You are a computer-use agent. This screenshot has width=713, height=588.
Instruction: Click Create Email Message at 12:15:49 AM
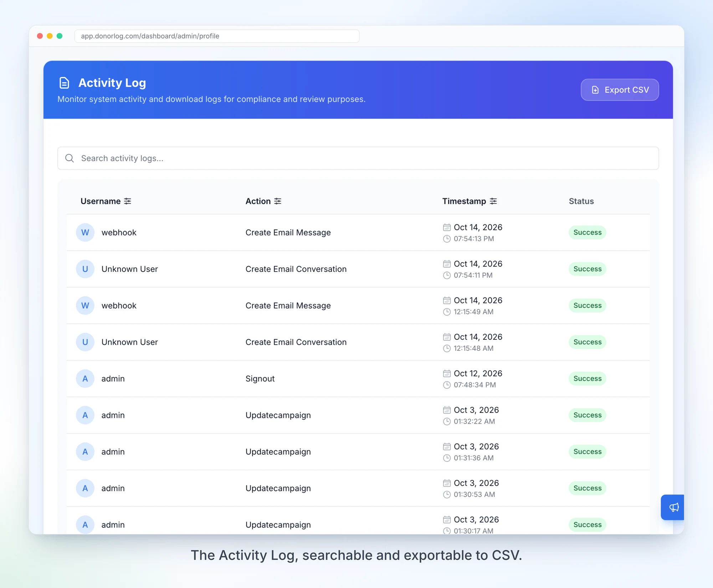[288, 306]
